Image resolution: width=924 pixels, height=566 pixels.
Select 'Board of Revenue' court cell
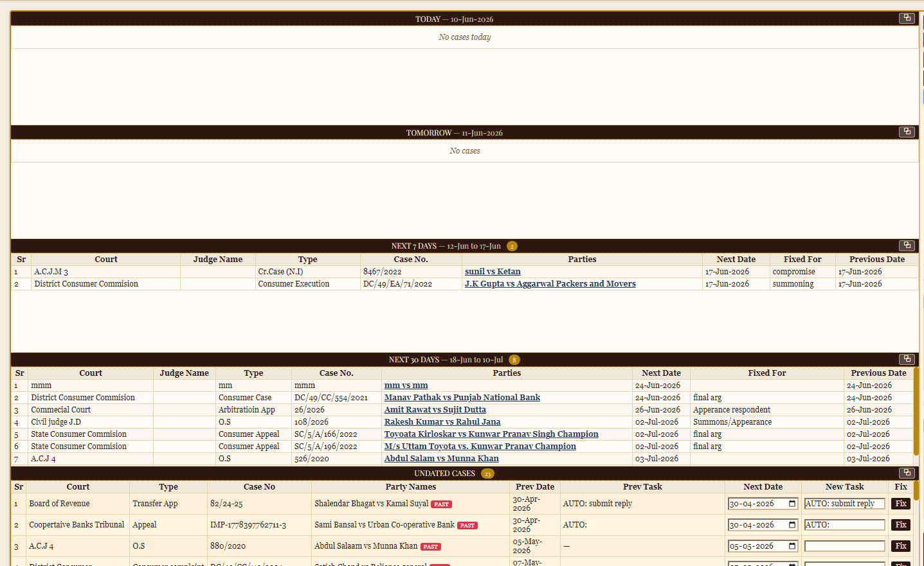coord(78,504)
